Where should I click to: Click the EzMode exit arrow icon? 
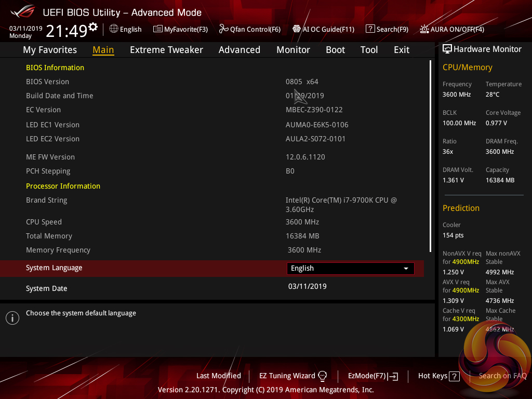[393, 376]
